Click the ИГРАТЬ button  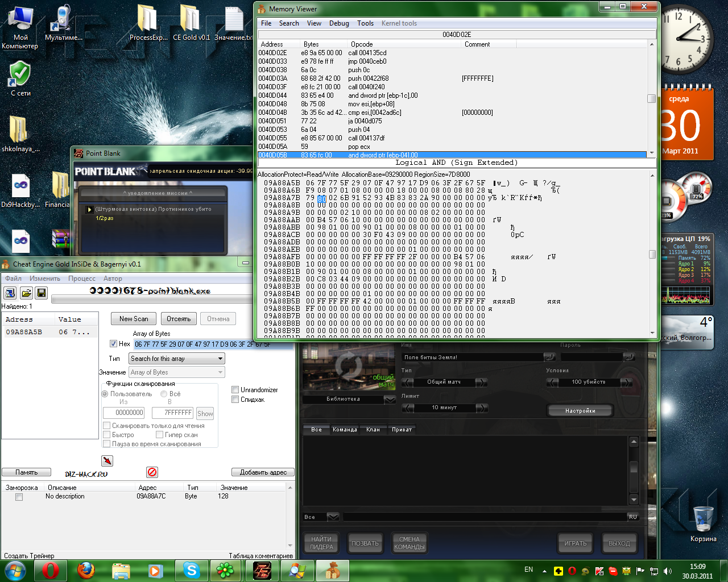pos(575,543)
